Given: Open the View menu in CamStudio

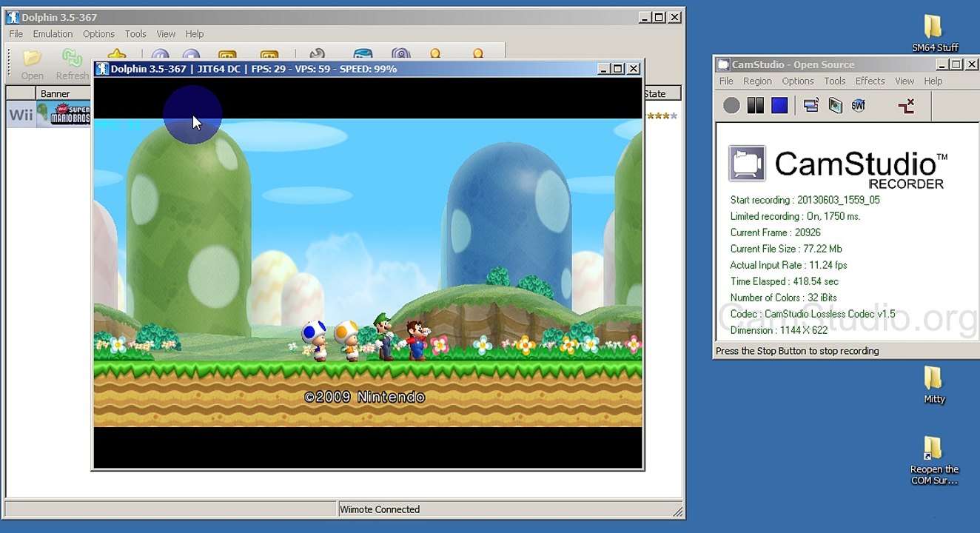Looking at the screenshot, I should click(905, 81).
